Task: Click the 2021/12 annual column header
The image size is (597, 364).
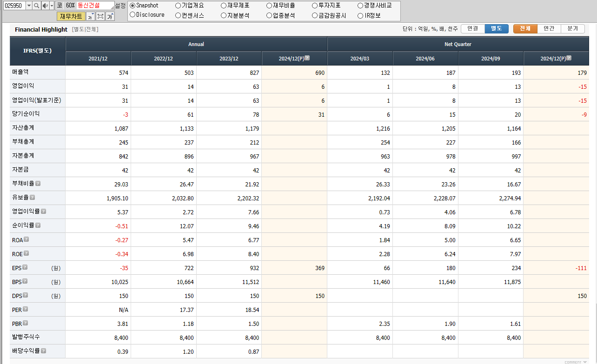Action: point(98,59)
